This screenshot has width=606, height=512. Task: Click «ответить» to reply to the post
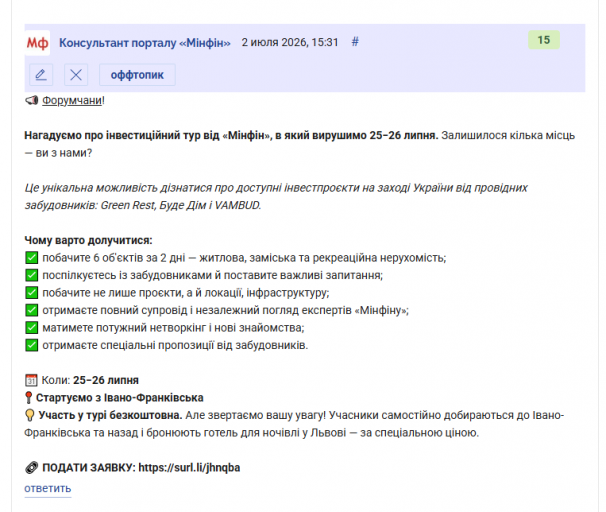(48, 488)
